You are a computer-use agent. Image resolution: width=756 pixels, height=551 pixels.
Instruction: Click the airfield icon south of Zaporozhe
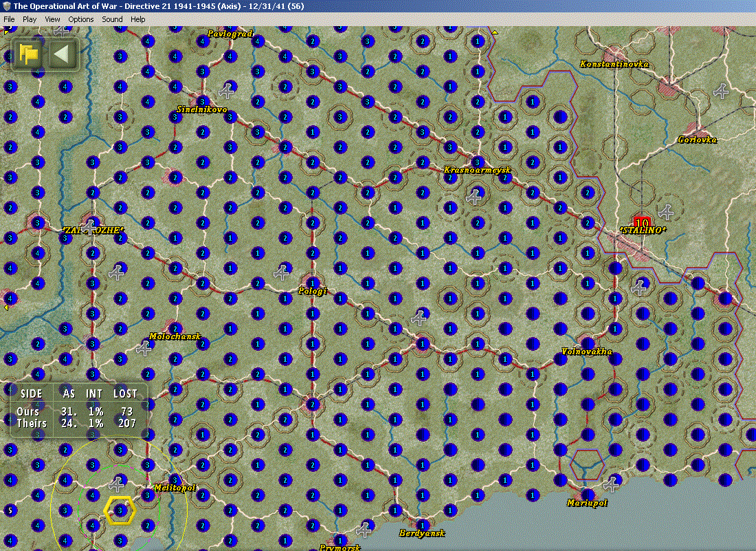tap(117, 272)
